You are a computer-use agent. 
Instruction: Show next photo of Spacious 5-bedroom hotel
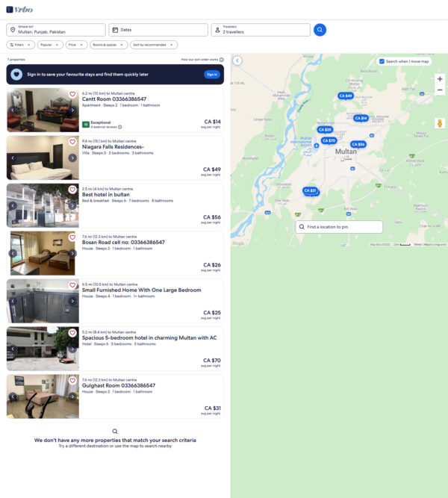coord(72,349)
